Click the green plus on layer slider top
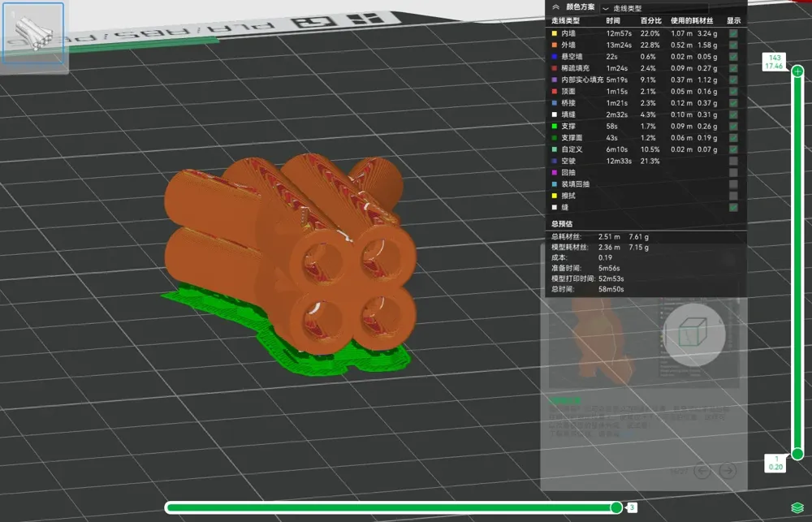Screen dimensions: 812x522 click(x=797, y=72)
